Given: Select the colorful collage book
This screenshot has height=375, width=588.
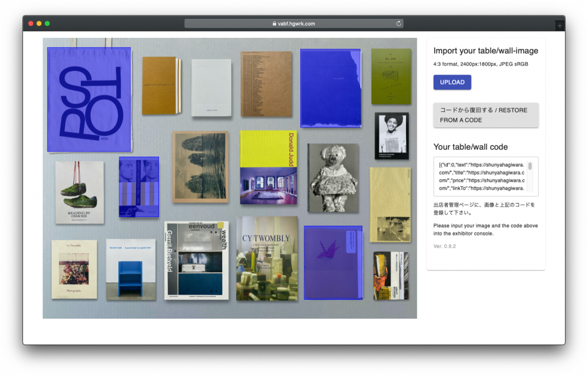Looking at the screenshot, I should click(391, 276).
